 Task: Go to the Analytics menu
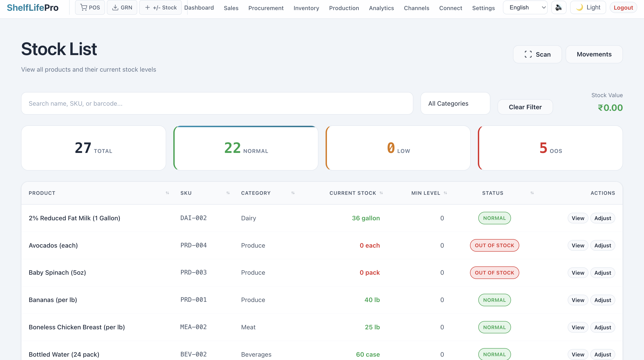tap(381, 8)
